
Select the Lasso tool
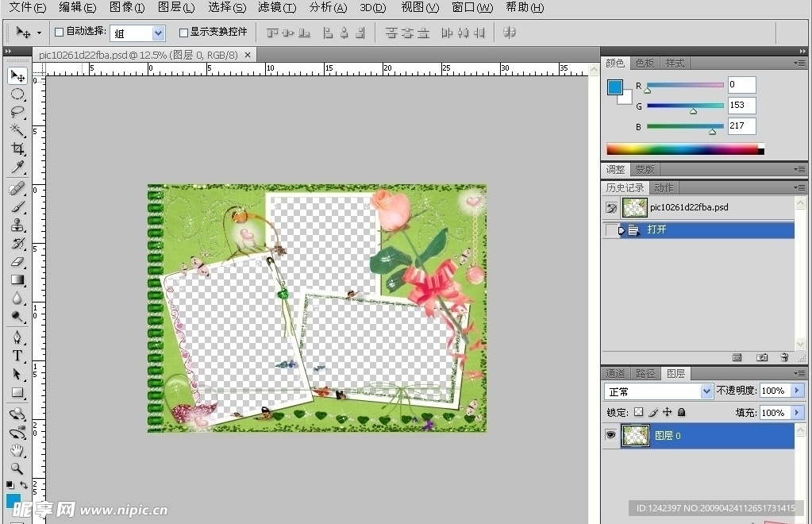(17, 112)
